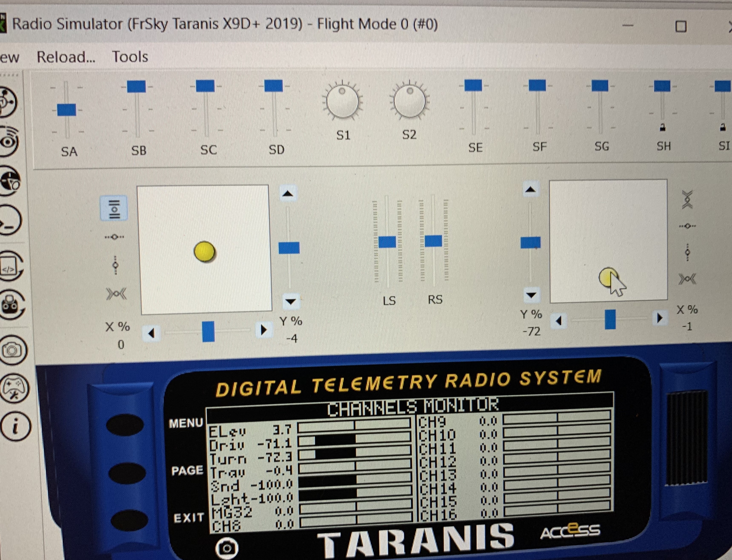Click the ribbed scroll wheel on radio
This screenshot has height=560, width=732.
tap(687, 438)
